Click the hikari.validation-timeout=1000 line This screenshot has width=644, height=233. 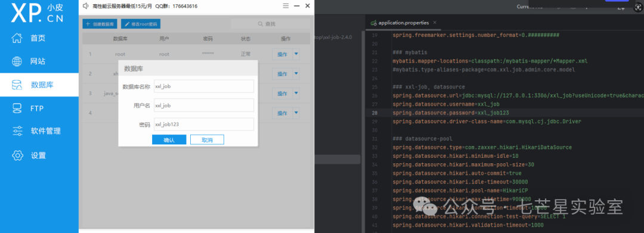(x=468, y=225)
